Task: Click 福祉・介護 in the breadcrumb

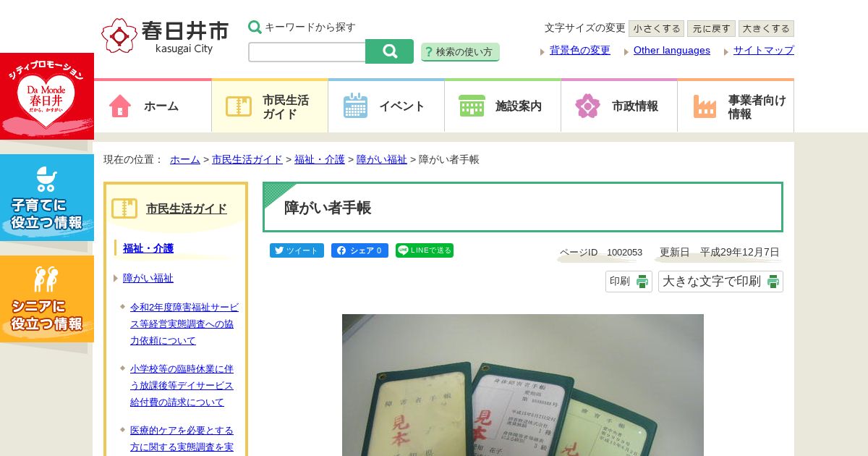Action: click(320, 159)
